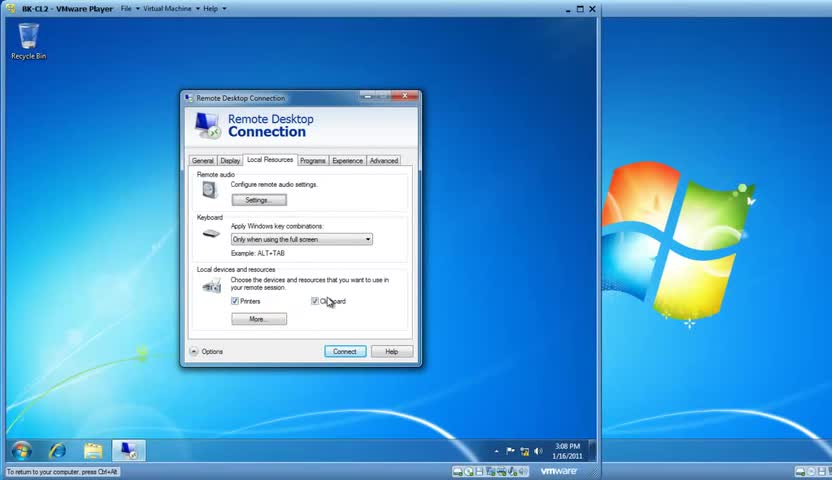Click 'Example: ALT+TAB' text
The image size is (832, 480).
point(257,254)
